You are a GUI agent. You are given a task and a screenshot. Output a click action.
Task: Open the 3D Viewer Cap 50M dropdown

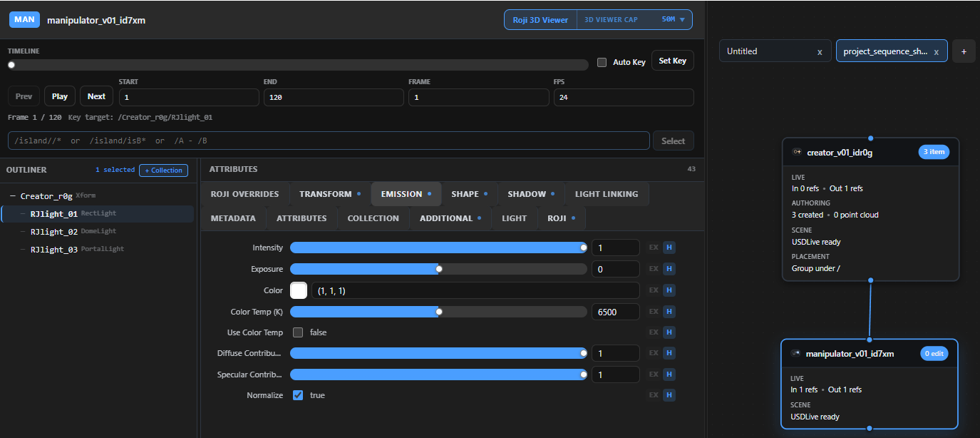(634, 20)
